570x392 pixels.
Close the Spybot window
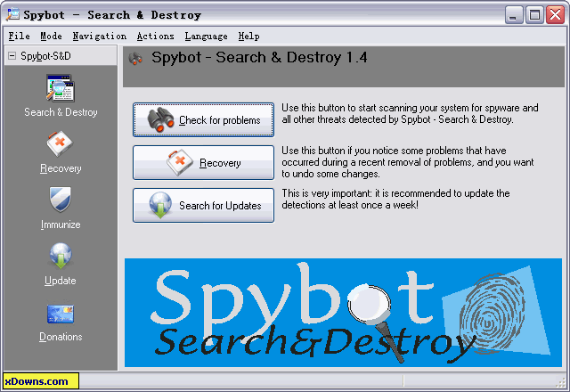(555, 15)
